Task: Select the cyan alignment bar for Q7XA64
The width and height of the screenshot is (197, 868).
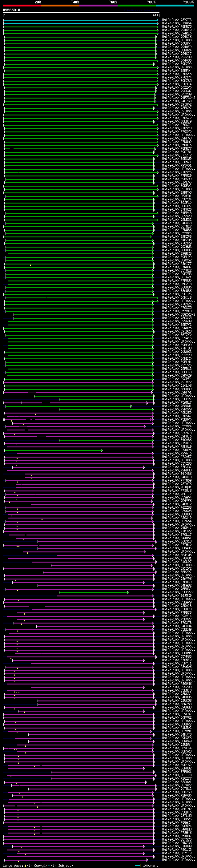Action: tap(81, 23)
